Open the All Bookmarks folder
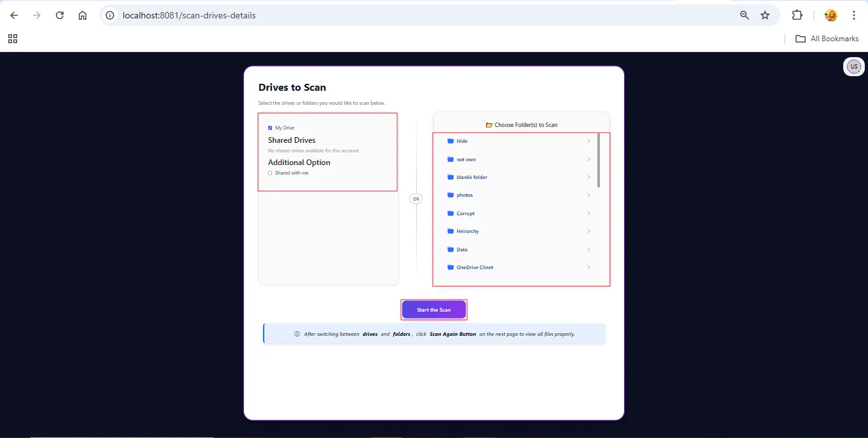This screenshot has height=438, width=868. point(827,39)
